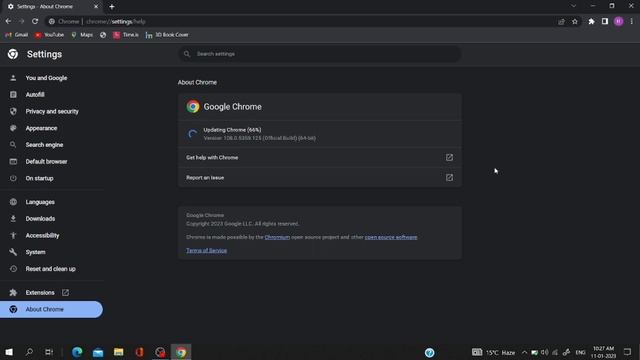Open Maps bookmark
This screenshot has height=360, width=640.
[x=82, y=35]
